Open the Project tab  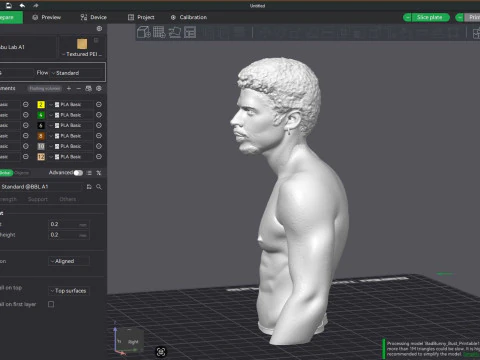[x=141, y=17]
